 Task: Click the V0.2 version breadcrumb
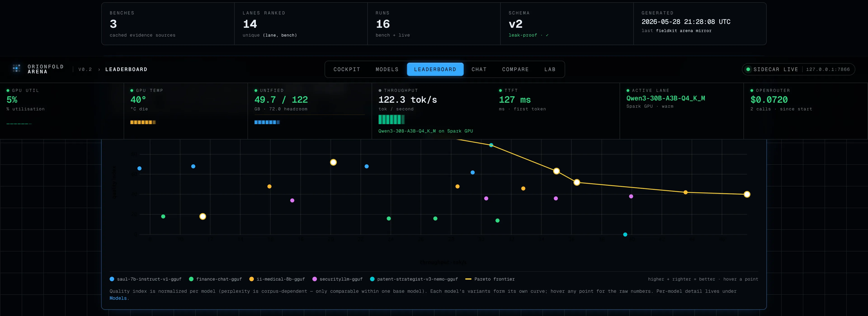click(x=85, y=69)
